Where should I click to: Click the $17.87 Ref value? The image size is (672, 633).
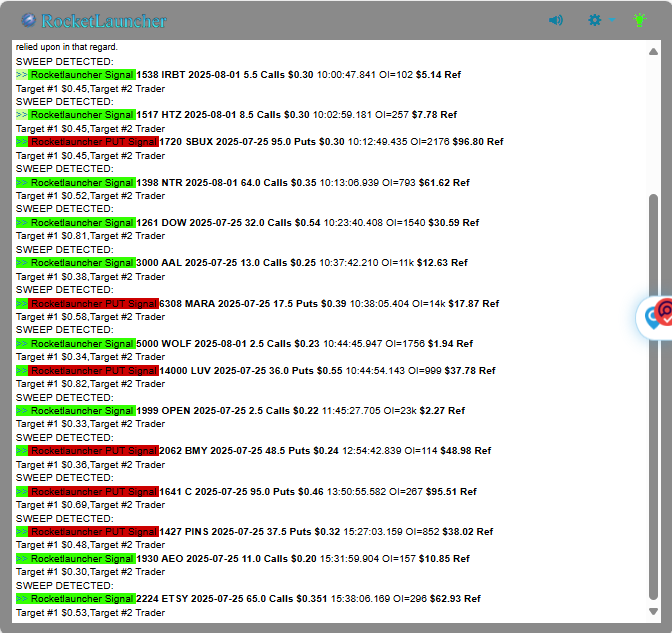coord(474,304)
